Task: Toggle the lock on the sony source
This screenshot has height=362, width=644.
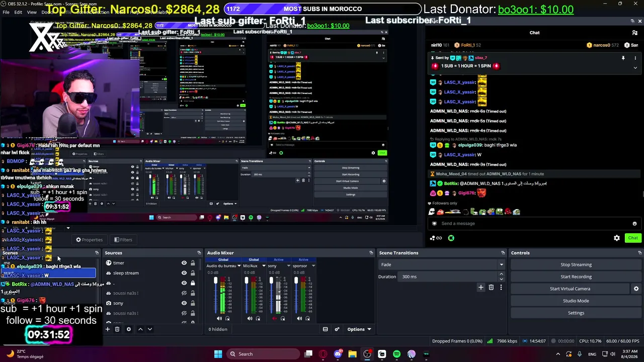Action: click(x=193, y=303)
